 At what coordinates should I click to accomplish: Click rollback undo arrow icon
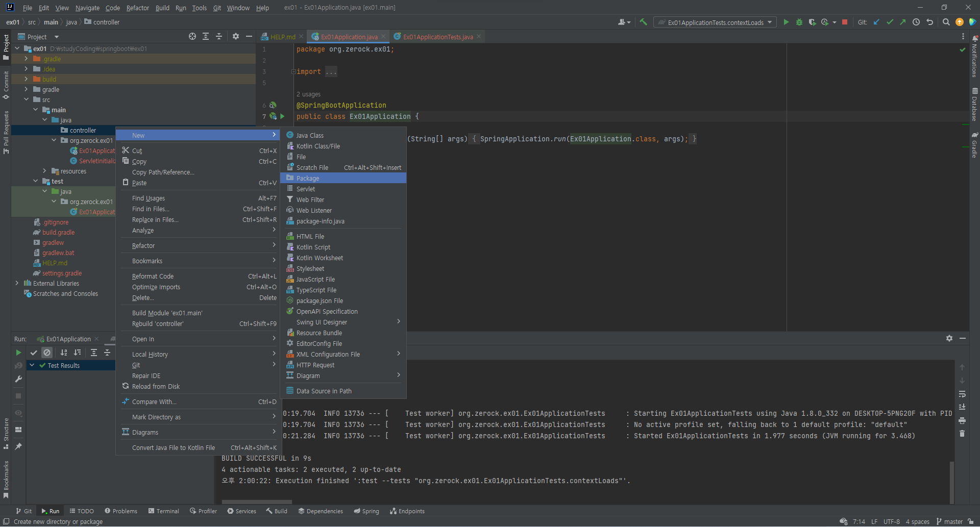(929, 22)
